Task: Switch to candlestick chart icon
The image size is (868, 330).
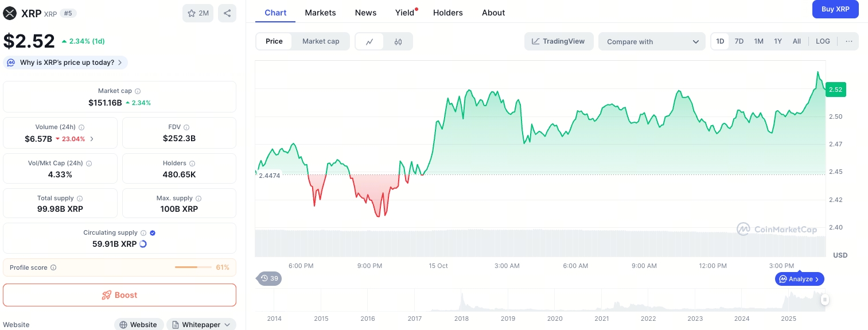Action: (398, 41)
